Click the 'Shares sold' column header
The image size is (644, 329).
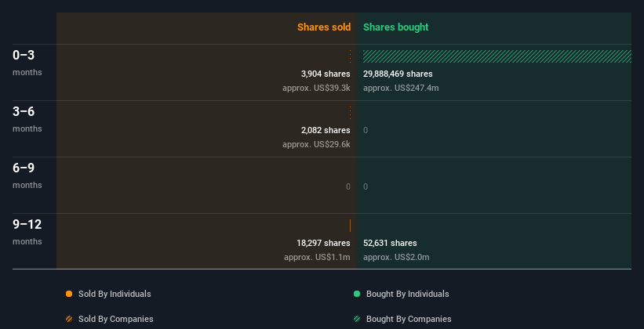(x=323, y=27)
